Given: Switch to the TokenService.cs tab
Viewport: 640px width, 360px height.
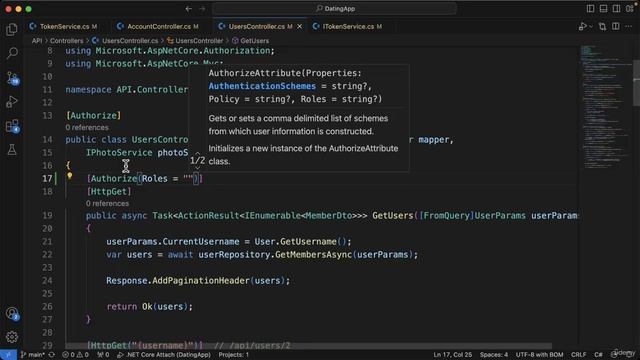Looking at the screenshot, I should tap(64, 27).
